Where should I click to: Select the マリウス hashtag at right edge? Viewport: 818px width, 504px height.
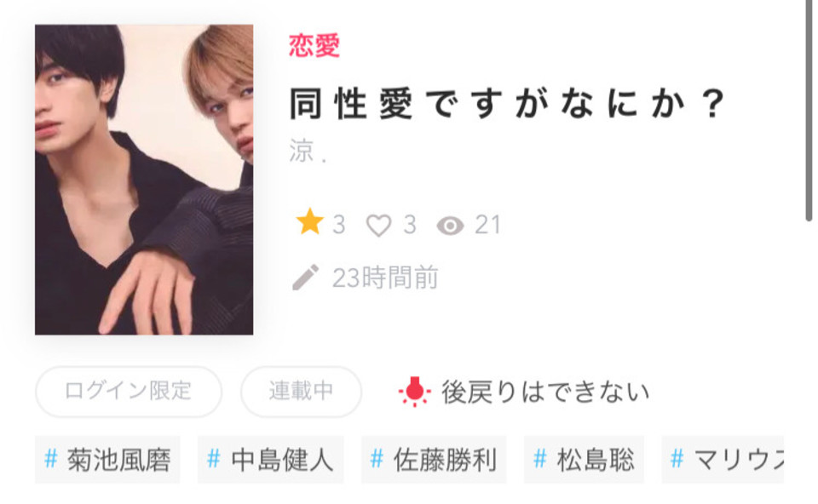[723, 460]
